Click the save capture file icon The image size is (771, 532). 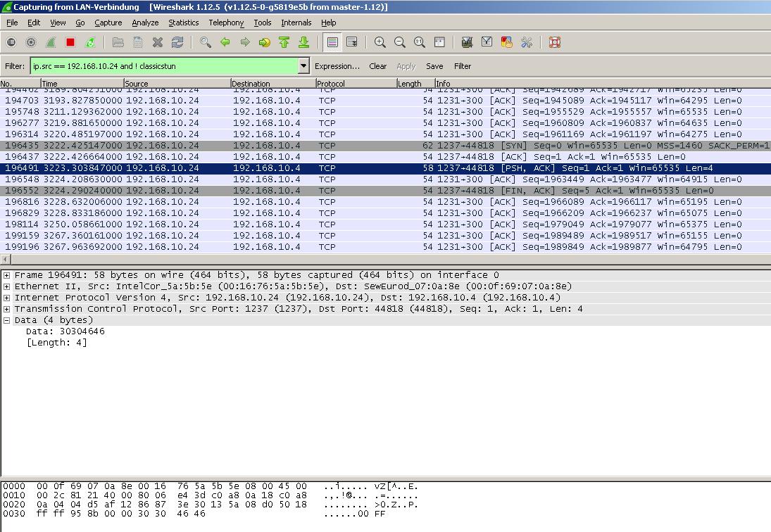[x=138, y=42]
